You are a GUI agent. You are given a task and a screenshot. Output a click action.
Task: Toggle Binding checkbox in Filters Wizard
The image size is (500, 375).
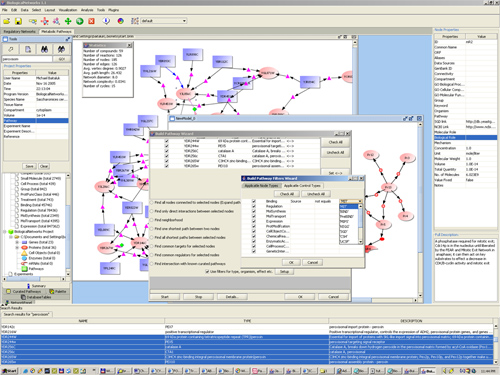(x=254, y=201)
